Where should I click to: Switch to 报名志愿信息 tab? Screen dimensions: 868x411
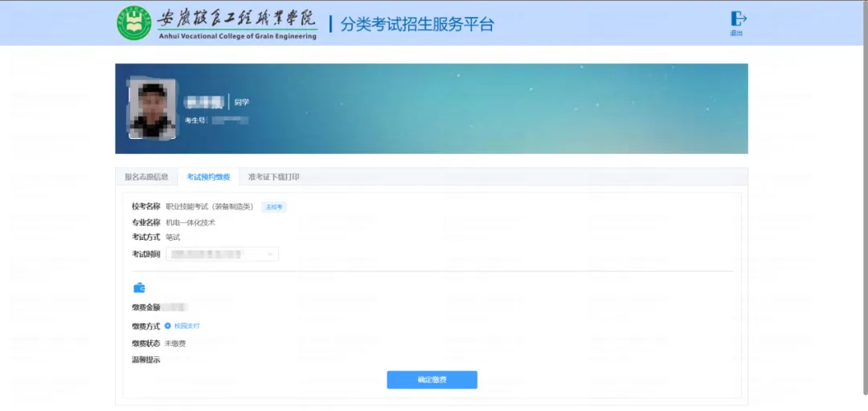[x=147, y=177]
